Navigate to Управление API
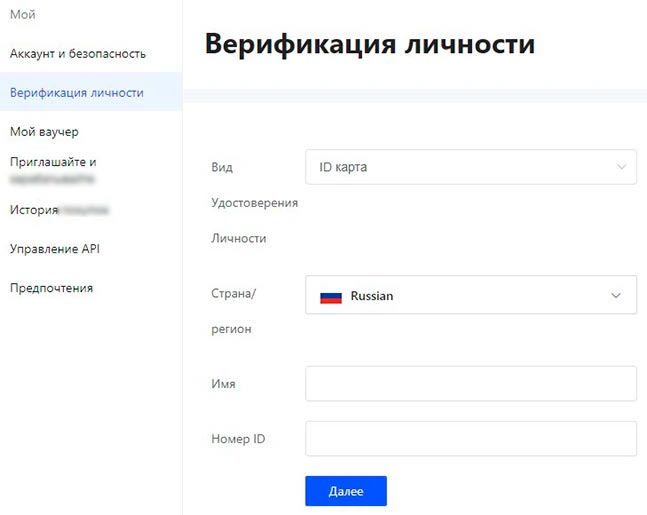The image size is (647, 515). point(55,249)
